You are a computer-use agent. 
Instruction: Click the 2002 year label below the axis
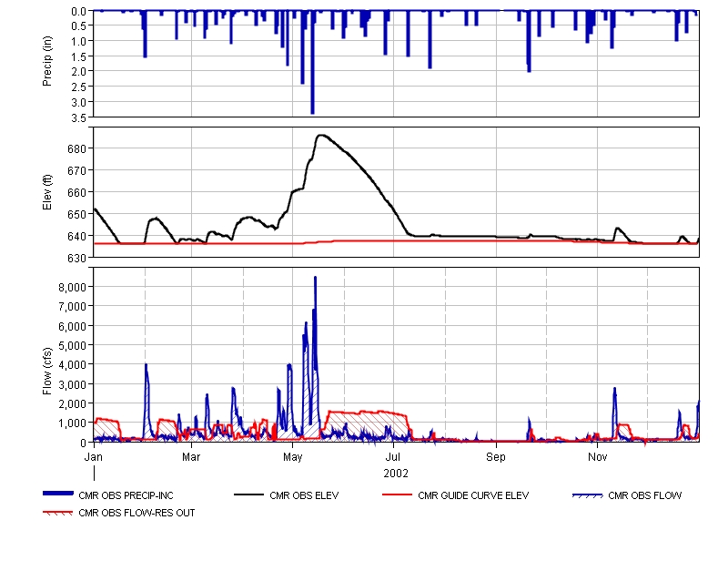coord(396,474)
